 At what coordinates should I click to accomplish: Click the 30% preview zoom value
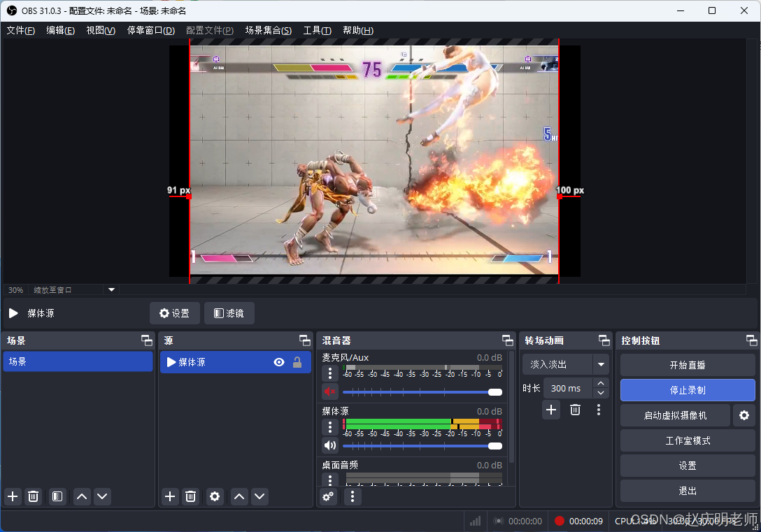(x=15, y=290)
